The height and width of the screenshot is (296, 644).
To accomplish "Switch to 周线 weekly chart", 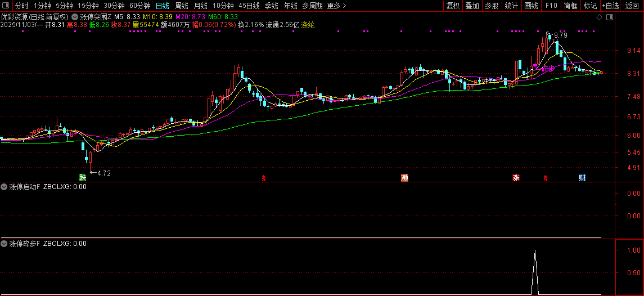I will click(x=182, y=6).
